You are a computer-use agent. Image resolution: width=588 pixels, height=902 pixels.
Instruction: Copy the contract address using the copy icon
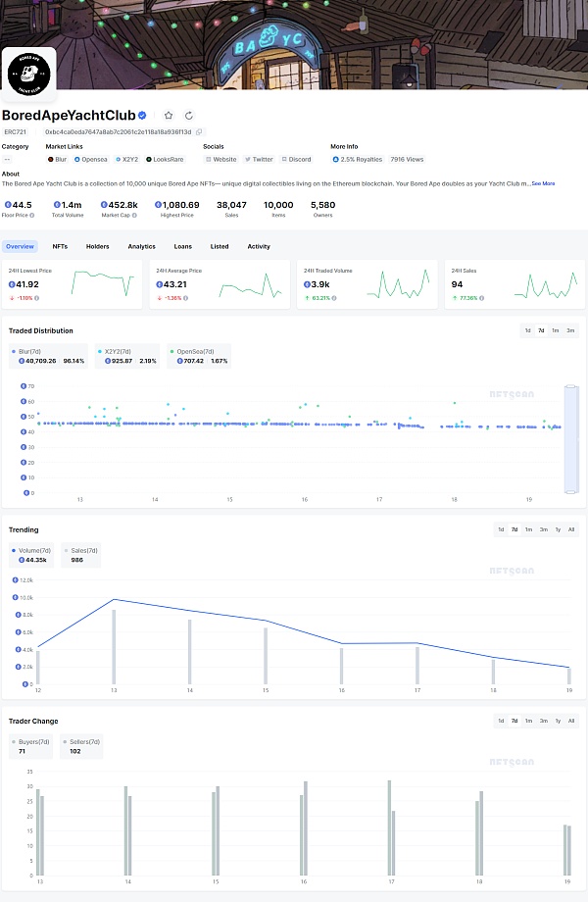coord(199,131)
